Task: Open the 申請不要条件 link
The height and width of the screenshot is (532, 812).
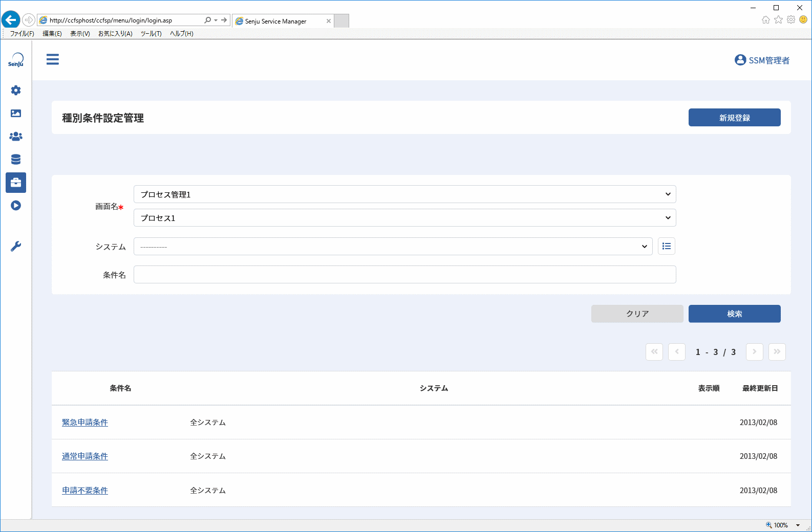Action: (x=85, y=491)
